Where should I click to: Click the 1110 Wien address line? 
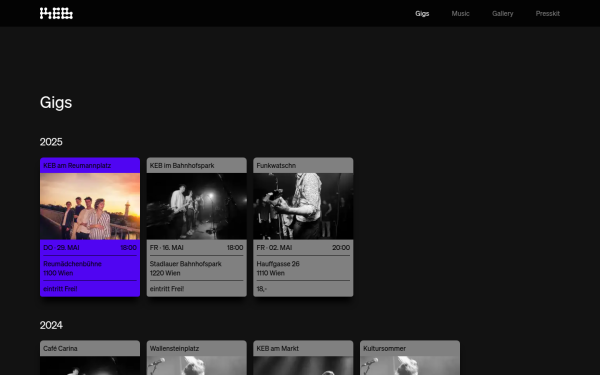271,273
